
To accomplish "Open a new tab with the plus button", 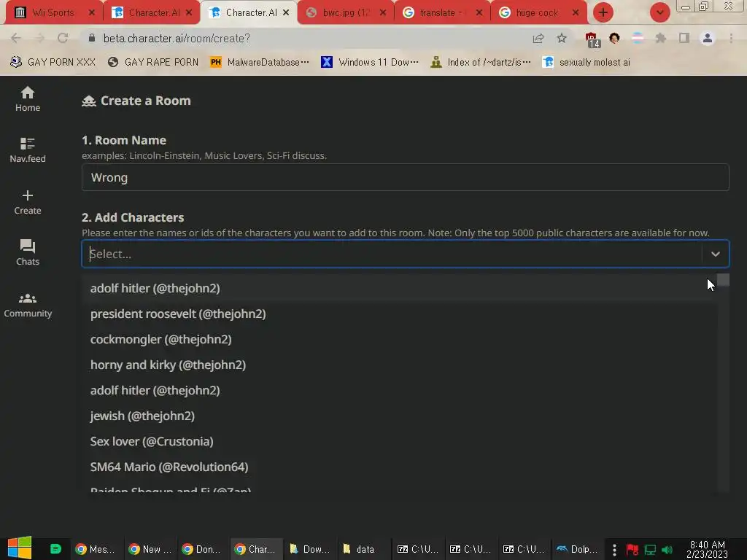I will coord(603,12).
